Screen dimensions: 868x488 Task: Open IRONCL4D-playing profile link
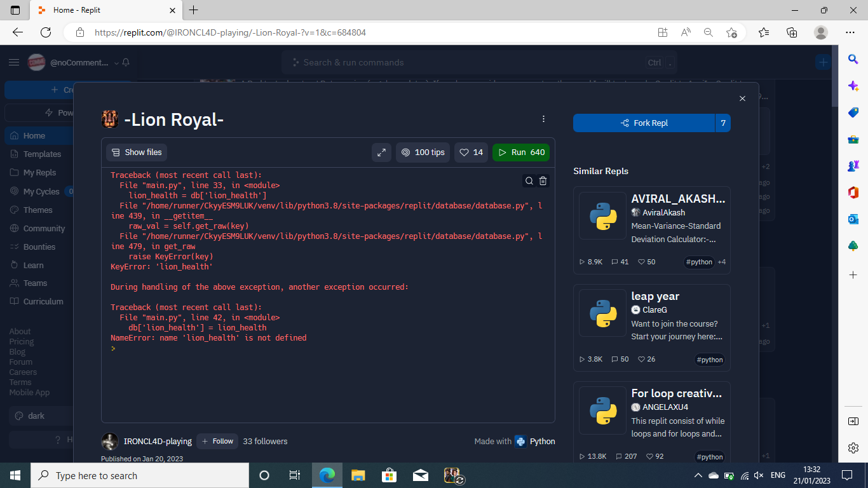tap(158, 441)
